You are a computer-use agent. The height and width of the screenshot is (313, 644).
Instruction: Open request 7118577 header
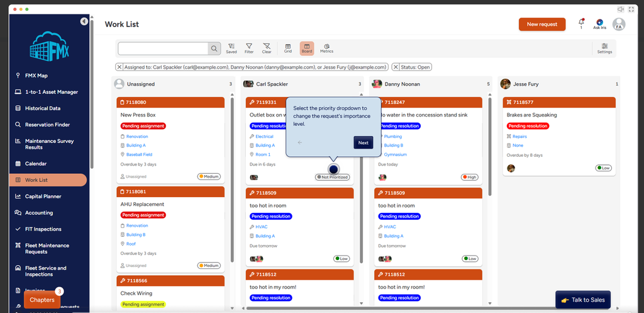pos(559,103)
